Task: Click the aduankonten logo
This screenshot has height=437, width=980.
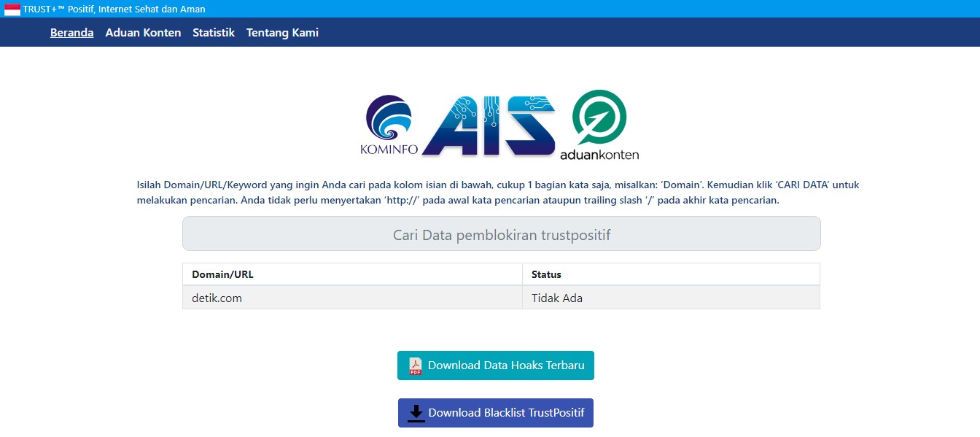Action: click(x=599, y=125)
